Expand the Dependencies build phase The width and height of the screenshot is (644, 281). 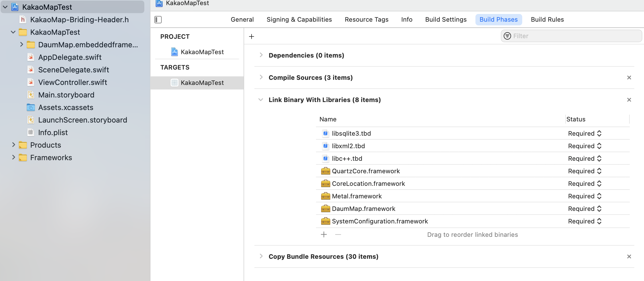coord(261,55)
